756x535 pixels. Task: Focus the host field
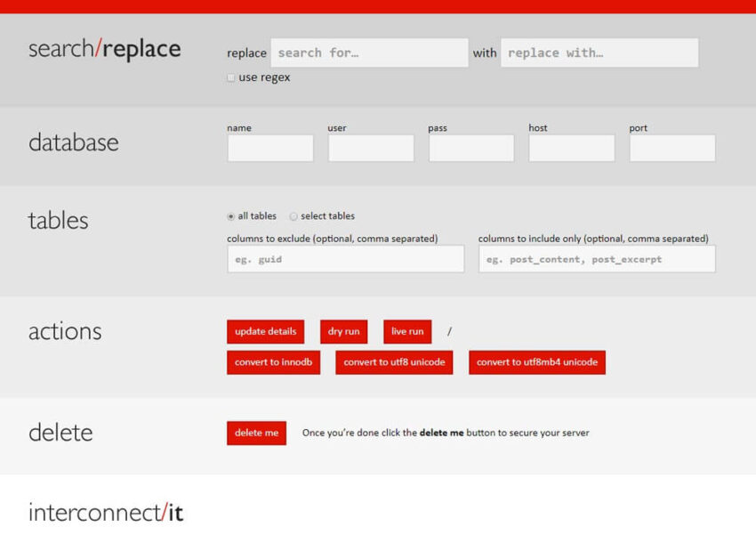[x=571, y=148]
